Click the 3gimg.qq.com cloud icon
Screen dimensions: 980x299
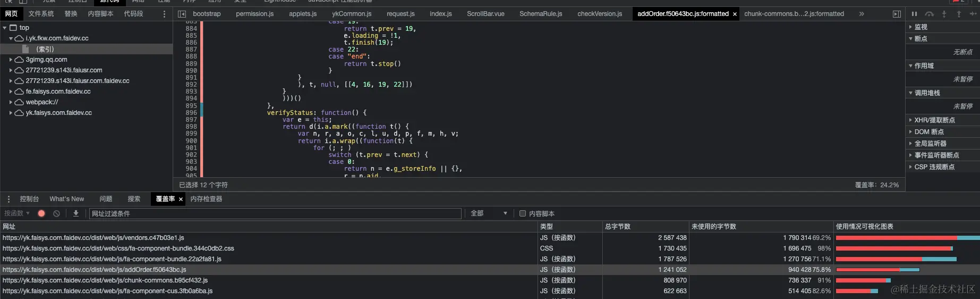(19, 60)
